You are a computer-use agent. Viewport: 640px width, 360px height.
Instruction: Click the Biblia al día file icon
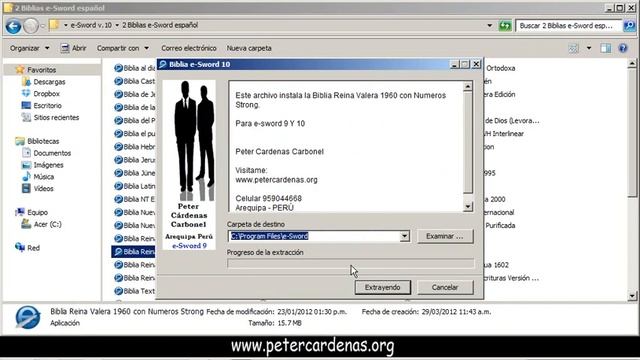tap(119, 68)
